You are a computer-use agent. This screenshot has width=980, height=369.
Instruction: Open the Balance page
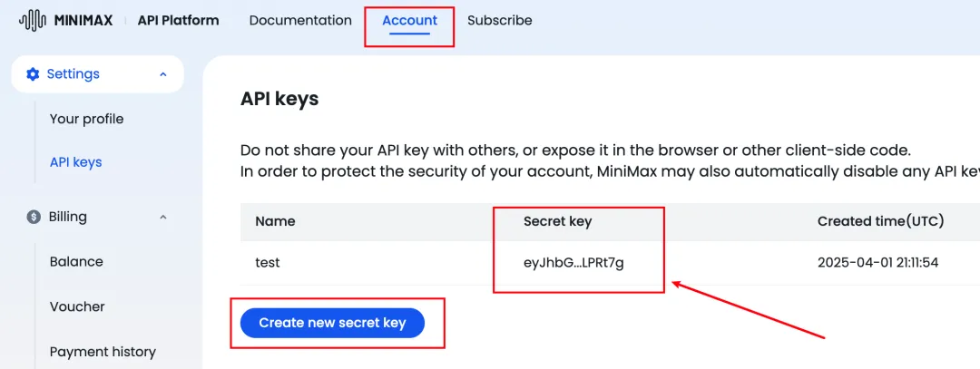(x=76, y=262)
